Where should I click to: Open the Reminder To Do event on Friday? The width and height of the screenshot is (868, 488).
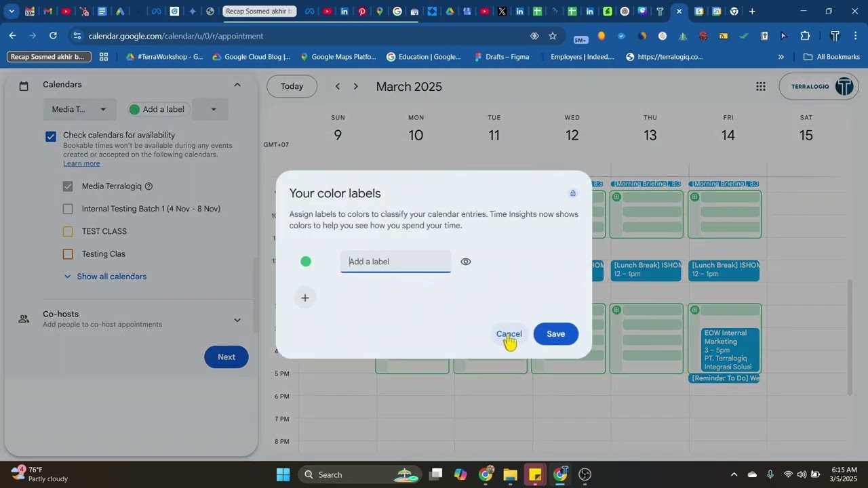click(x=724, y=378)
